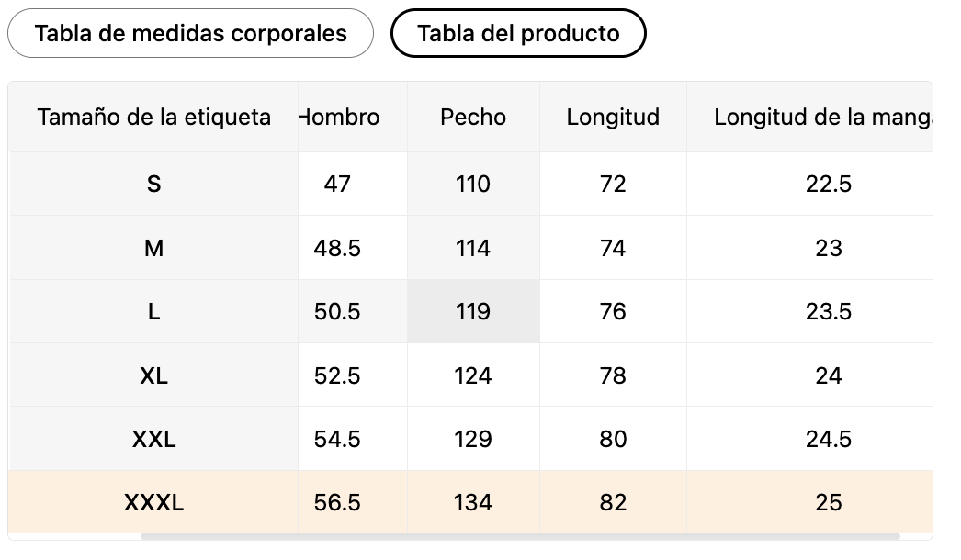Click the 22.5 sleeve length cell
The height and width of the screenshot is (560, 961).
tap(829, 185)
